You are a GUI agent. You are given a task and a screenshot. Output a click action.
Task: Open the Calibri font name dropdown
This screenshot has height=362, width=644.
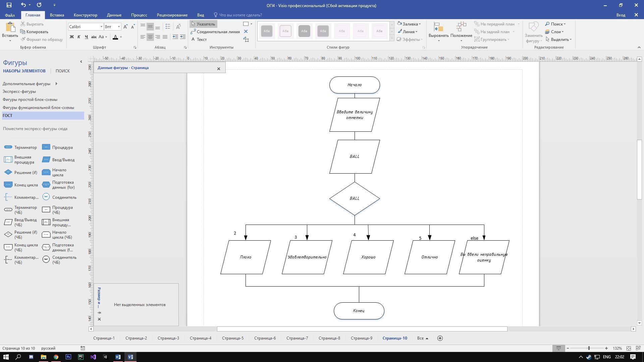[101, 27]
